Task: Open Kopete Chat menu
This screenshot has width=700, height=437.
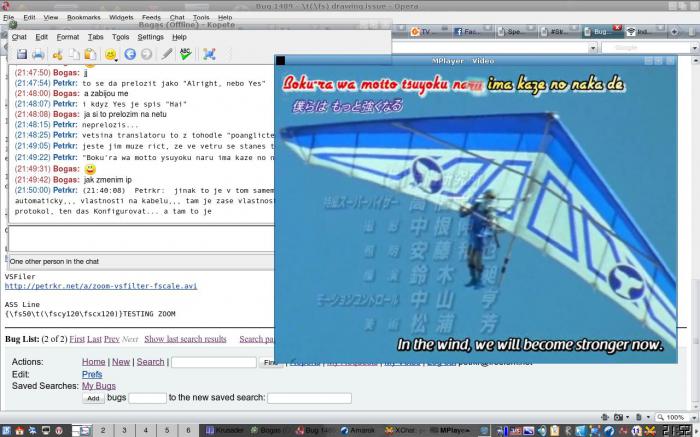Action: click(x=19, y=37)
